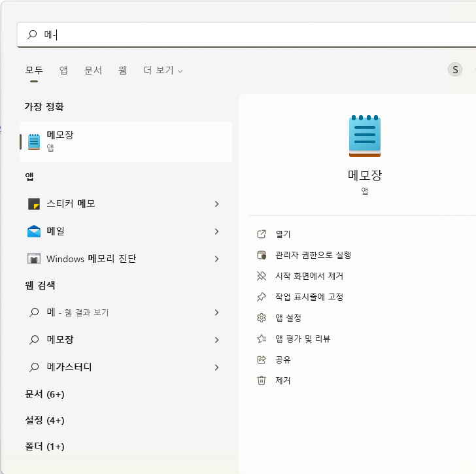
Task: Expand the 스티커 메모 chevron arrow
Action: (x=216, y=204)
